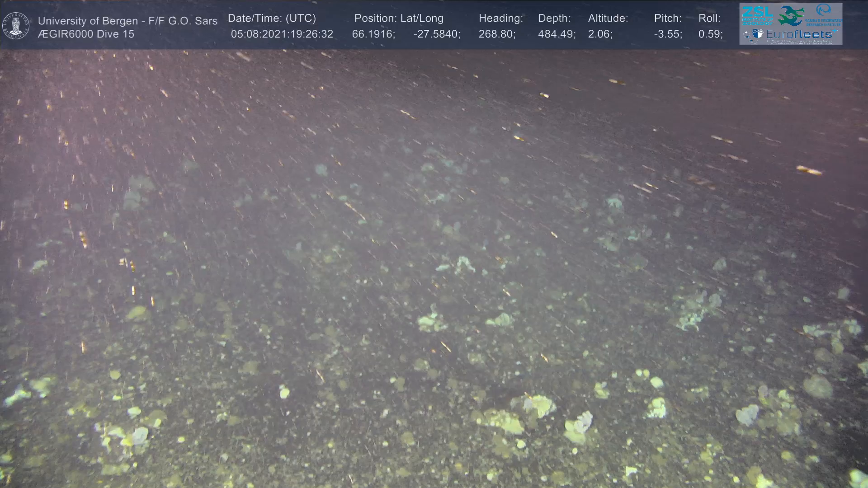
Task: Click the Roll value 0.59
Action: (x=710, y=34)
